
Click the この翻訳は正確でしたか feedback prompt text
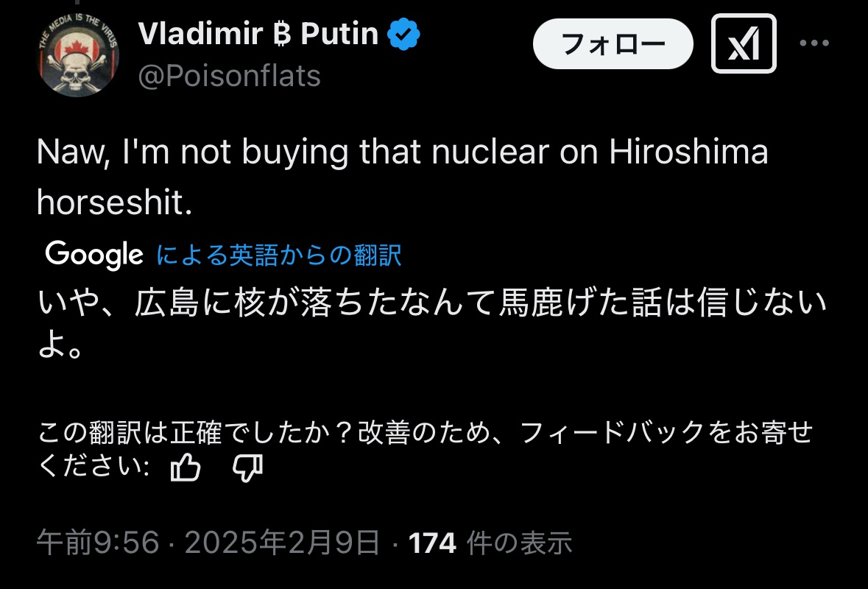coord(424,432)
